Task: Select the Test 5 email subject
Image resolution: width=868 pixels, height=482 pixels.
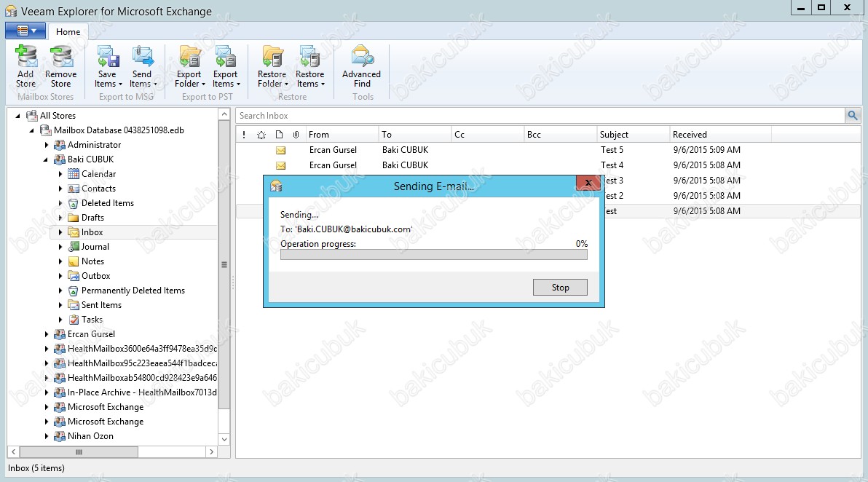Action: pyautogui.click(x=612, y=150)
